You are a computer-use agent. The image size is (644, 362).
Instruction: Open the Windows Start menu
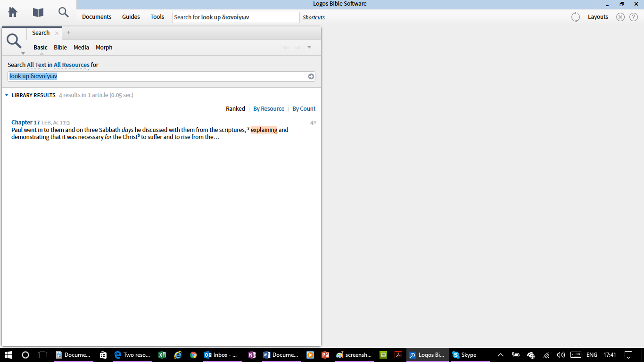8,355
